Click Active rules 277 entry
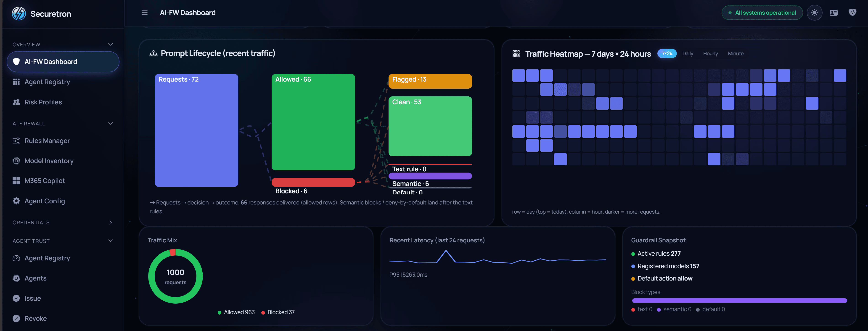 point(656,254)
